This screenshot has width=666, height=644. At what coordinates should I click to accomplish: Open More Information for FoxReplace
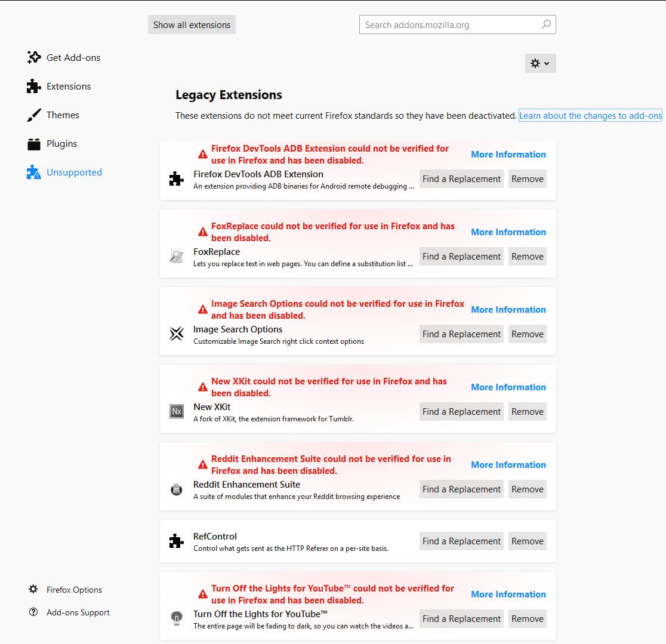coord(508,232)
